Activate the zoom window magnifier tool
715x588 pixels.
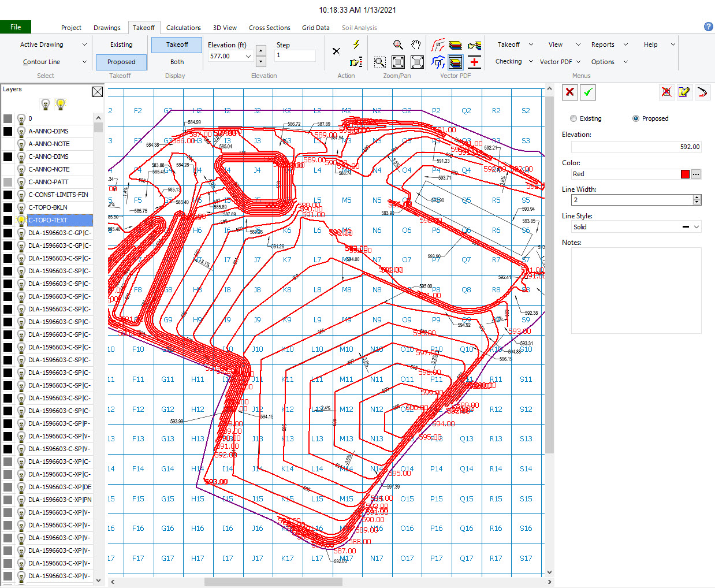[x=379, y=62]
